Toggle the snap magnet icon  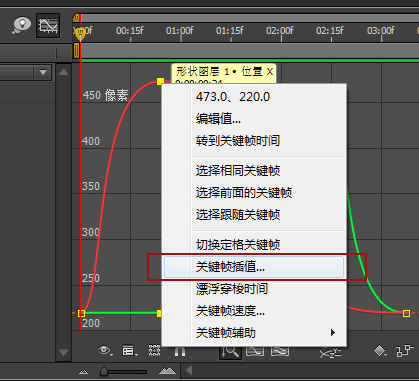[180, 351]
